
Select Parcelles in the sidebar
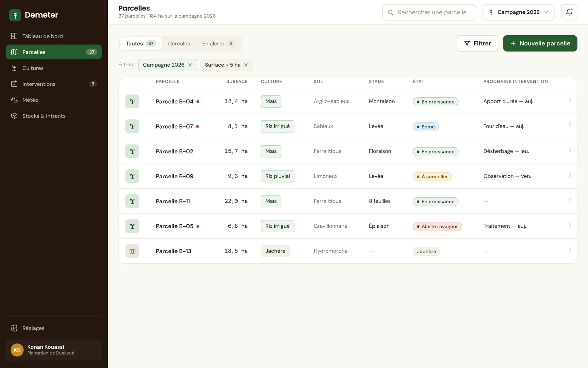[x=54, y=52]
